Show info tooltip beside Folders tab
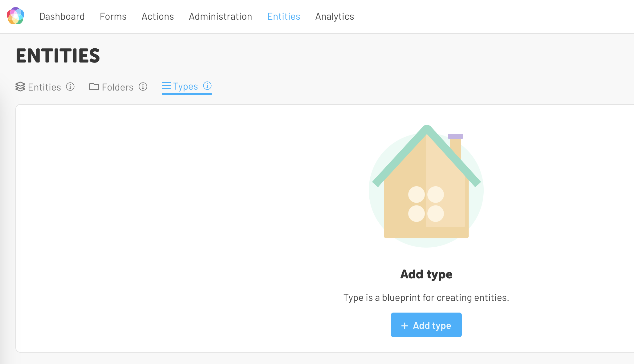 (143, 87)
